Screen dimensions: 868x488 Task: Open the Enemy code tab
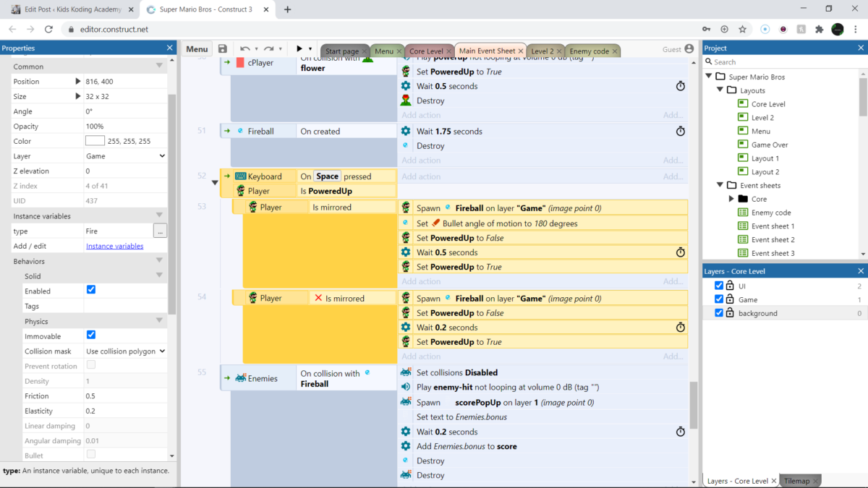click(590, 51)
